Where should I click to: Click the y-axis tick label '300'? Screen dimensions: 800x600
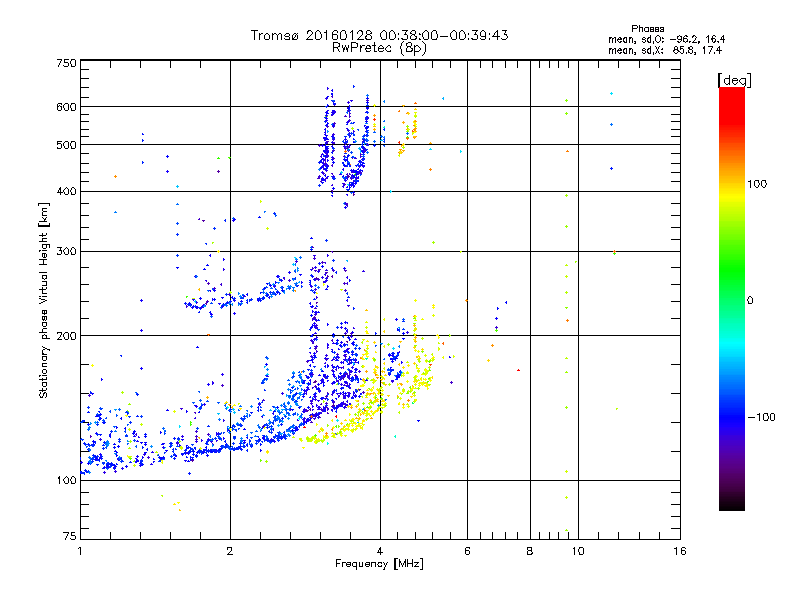66,252
